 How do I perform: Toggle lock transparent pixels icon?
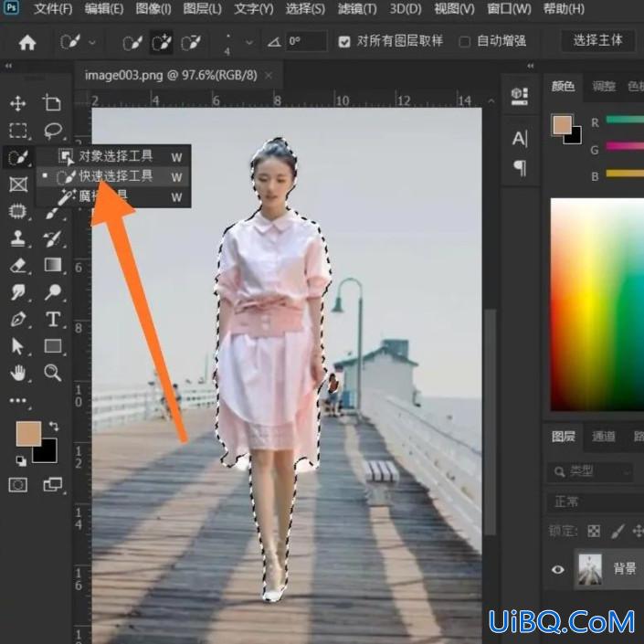click(x=594, y=531)
